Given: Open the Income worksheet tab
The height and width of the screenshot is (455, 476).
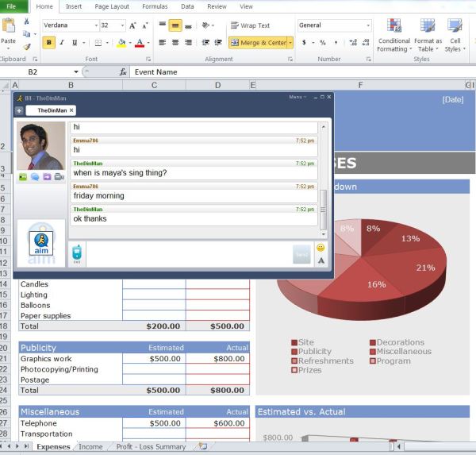Looking at the screenshot, I should pos(90,447).
